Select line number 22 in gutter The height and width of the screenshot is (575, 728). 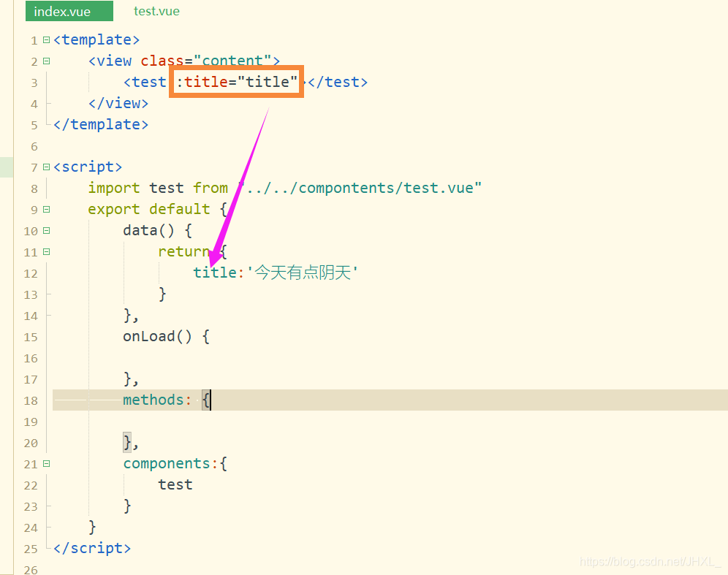click(x=31, y=486)
